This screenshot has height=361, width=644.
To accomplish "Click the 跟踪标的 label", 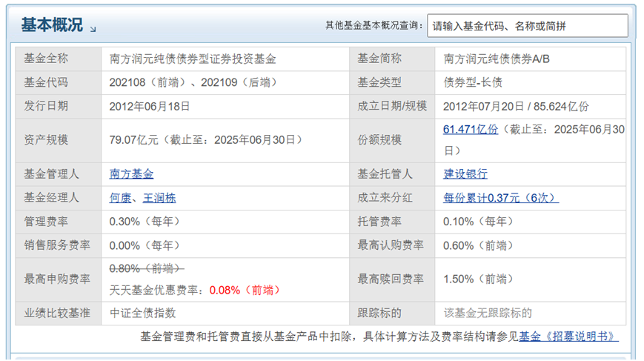I will 379,314.
